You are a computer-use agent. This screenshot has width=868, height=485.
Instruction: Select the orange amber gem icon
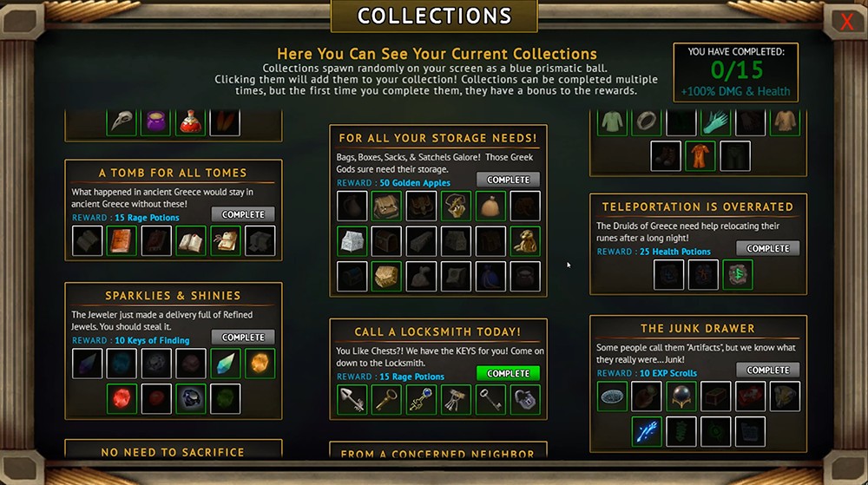(260, 364)
